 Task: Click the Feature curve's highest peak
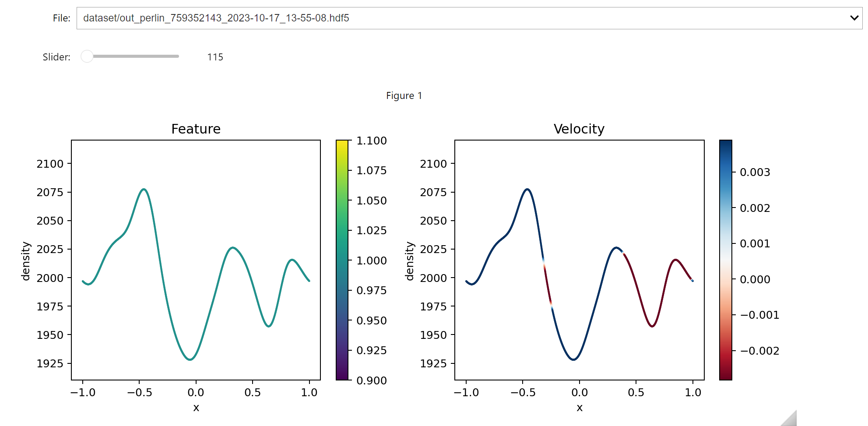pos(144,189)
